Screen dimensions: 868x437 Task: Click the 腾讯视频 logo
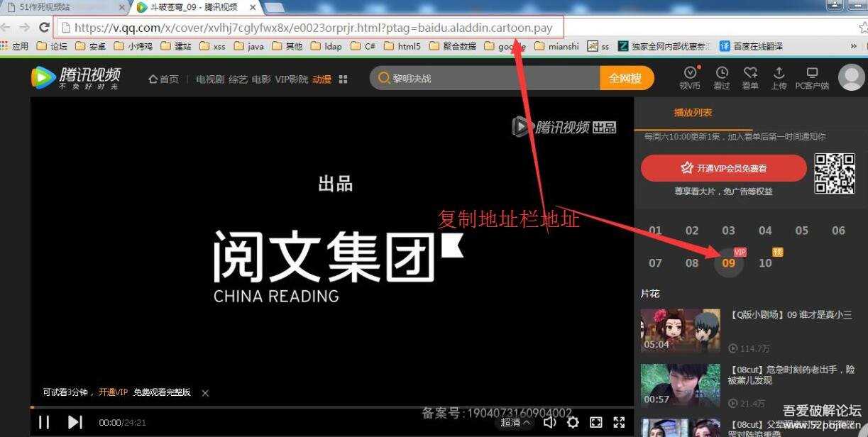tap(76, 78)
